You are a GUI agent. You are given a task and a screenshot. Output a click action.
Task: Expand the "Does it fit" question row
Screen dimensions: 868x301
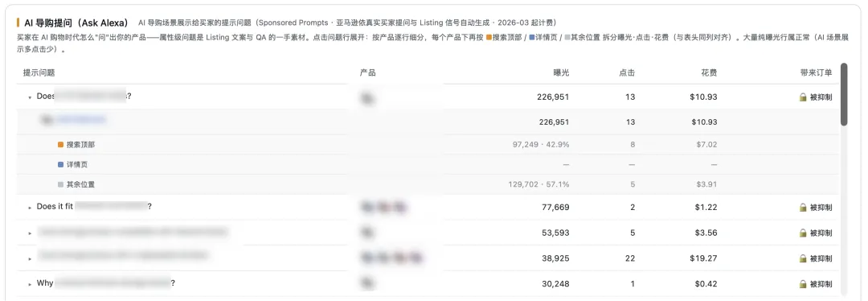(x=30, y=208)
